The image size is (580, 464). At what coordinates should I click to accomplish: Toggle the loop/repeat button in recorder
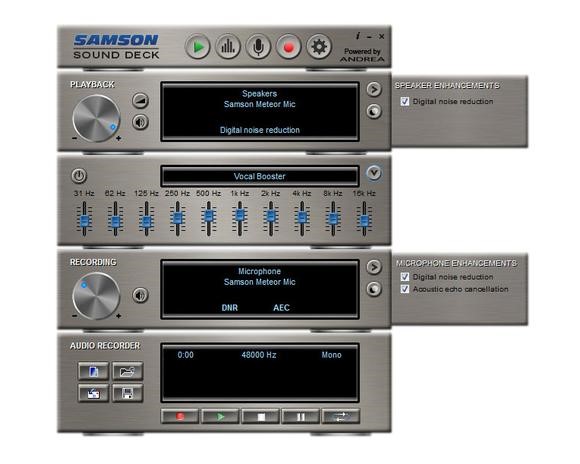[x=341, y=417]
